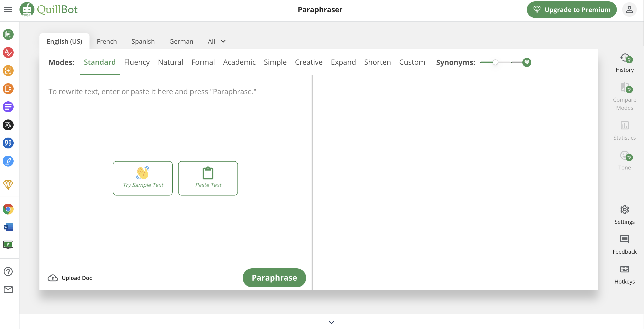This screenshot has width=644, height=329.
Task: Open the desktop app monitor icon
Action: point(8,245)
